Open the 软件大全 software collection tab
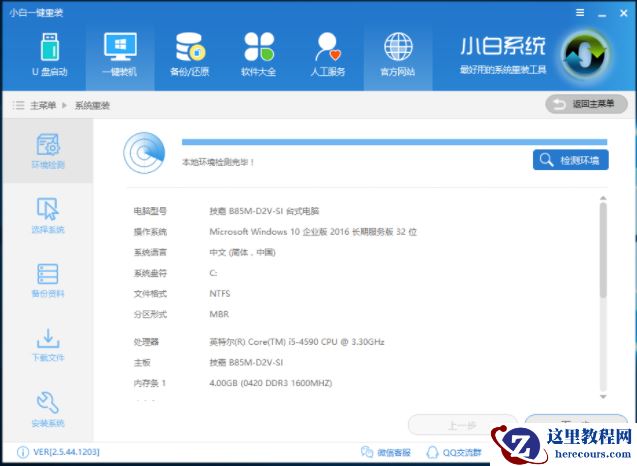Image resolution: width=637 pixels, height=466 pixels. click(259, 55)
